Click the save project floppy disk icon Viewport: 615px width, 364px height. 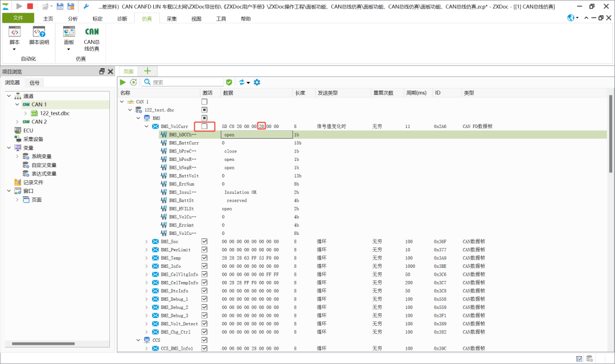tap(60, 6)
